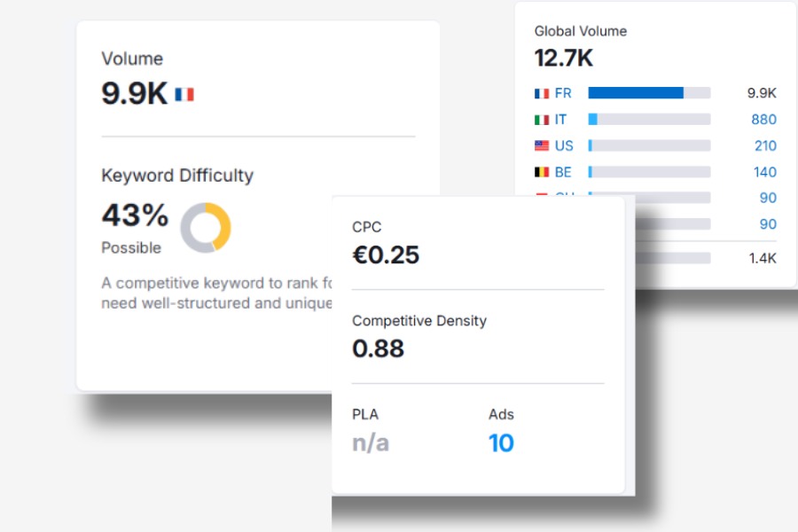The height and width of the screenshot is (532, 798).
Task: Click the Keyword Difficulty donut chart
Action: (206, 227)
